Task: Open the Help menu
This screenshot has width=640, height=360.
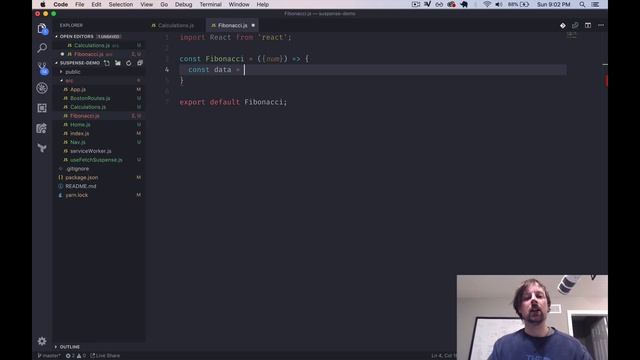Action: tap(262, 4)
